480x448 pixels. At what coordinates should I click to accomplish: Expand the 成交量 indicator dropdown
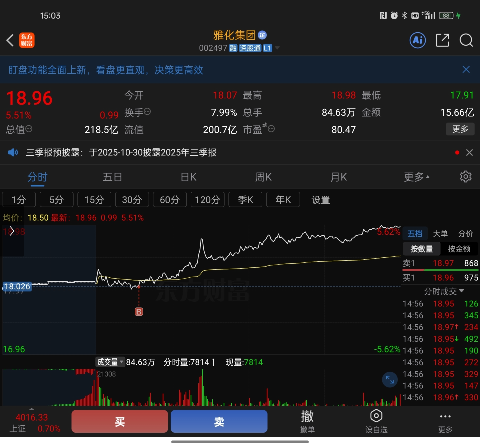click(110, 362)
